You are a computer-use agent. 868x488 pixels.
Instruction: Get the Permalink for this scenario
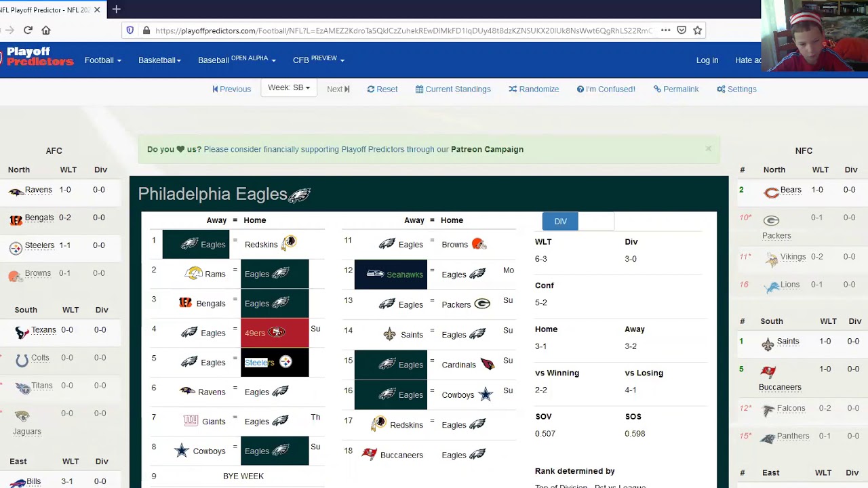coord(676,89)
